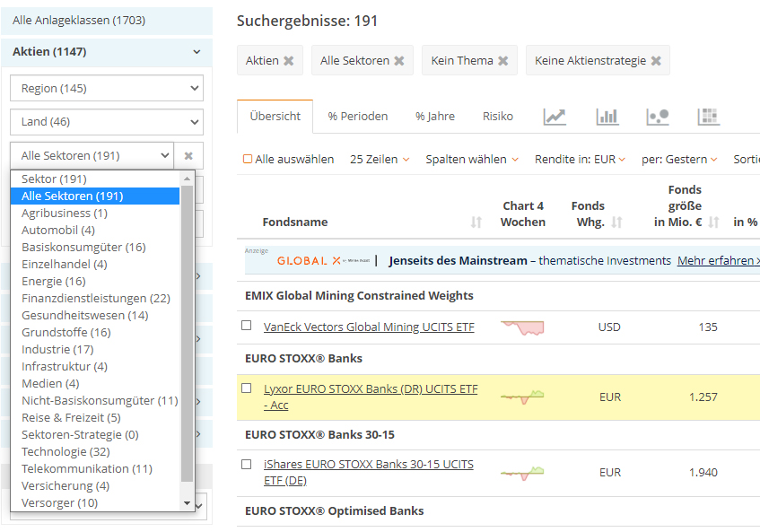Switch to the Risiko tab

coord(498,117)
